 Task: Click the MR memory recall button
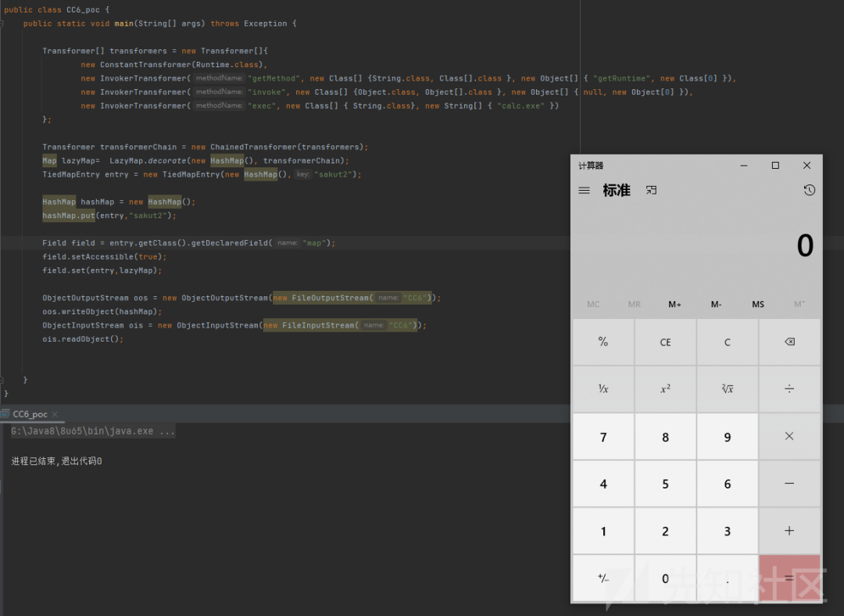(x=634, y=304)
